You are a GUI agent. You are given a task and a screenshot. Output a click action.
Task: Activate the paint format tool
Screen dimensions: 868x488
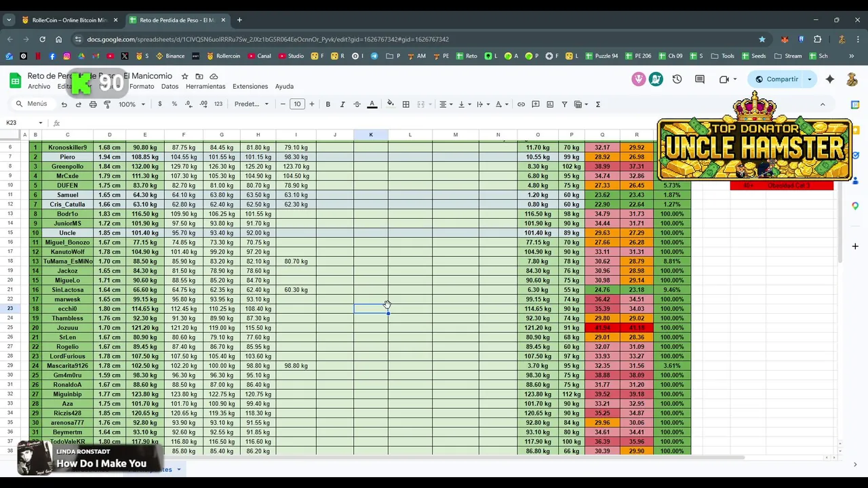click(107, 104)
